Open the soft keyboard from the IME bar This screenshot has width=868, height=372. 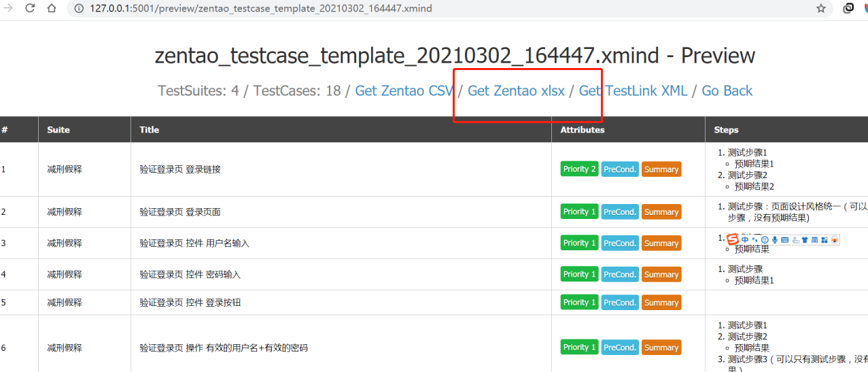(785, 239)
